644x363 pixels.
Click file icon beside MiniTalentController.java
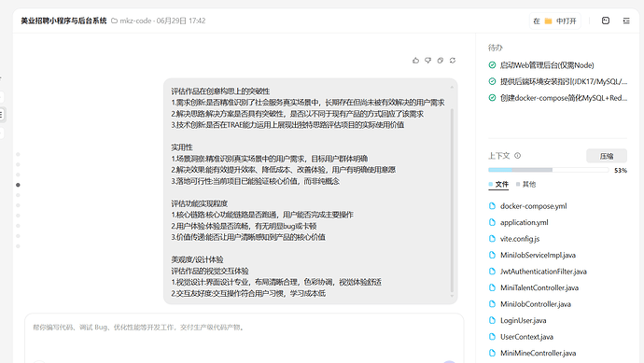click(492, 287)
